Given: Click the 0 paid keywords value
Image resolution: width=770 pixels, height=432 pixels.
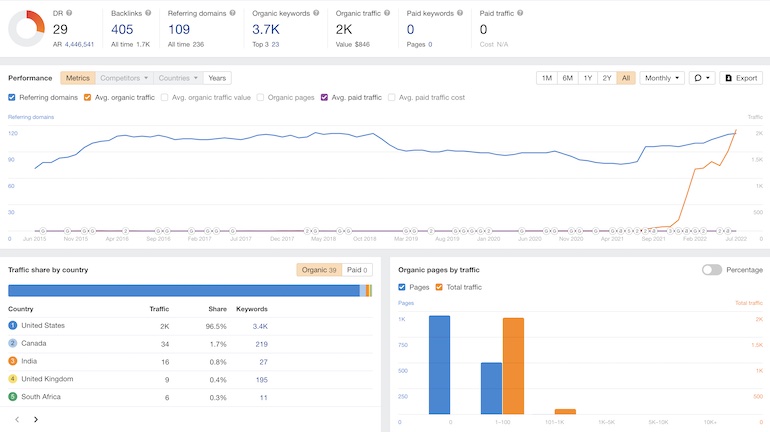Looking at the screenshot, I should click(411, 29).
